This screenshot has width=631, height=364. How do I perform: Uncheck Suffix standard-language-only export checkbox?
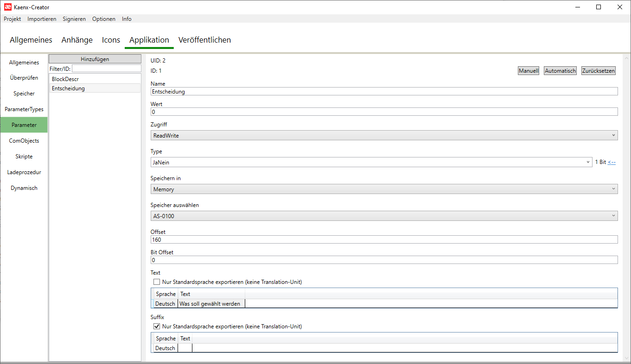[156, 326]
